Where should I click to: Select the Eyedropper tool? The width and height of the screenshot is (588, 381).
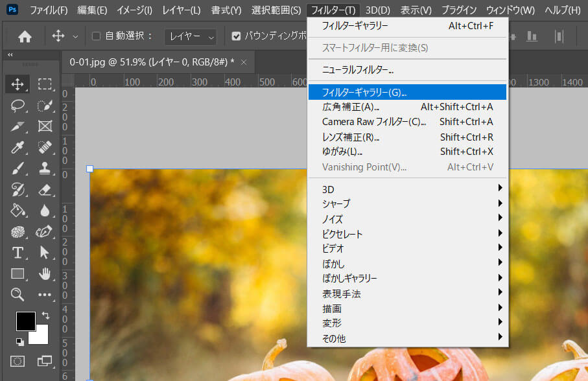pos(18,148)
